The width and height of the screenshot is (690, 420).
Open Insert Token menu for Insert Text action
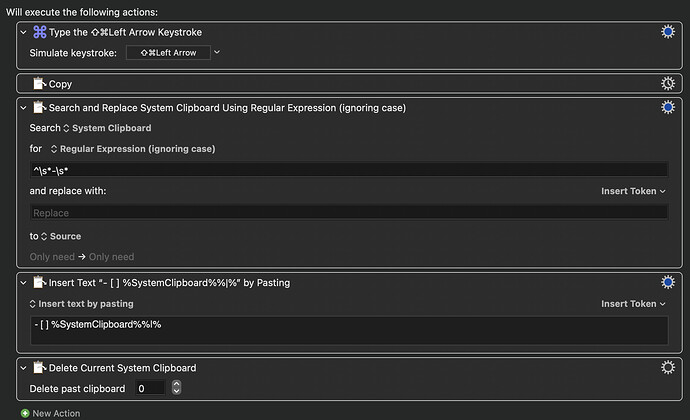(x=633, y=304)
